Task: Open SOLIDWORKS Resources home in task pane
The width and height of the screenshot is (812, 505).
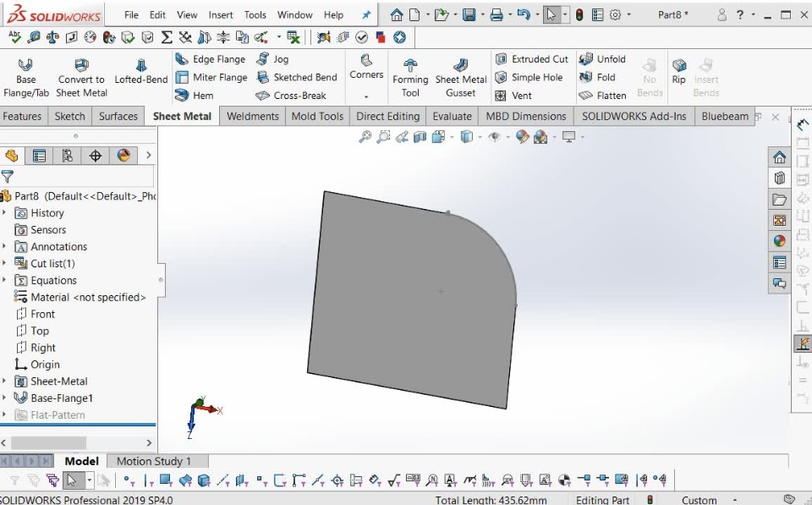Action: click(779, 157)
